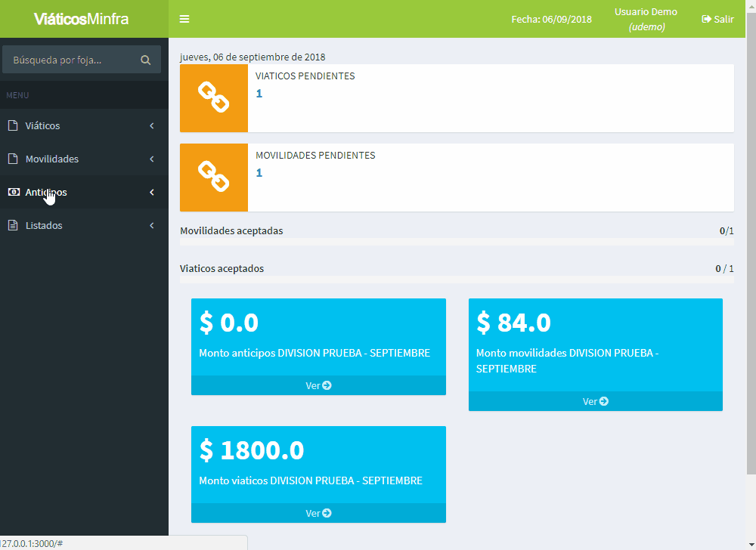Expand the Anticipos menu chevron
The image size is (756, 550).
tap(151, 193)
